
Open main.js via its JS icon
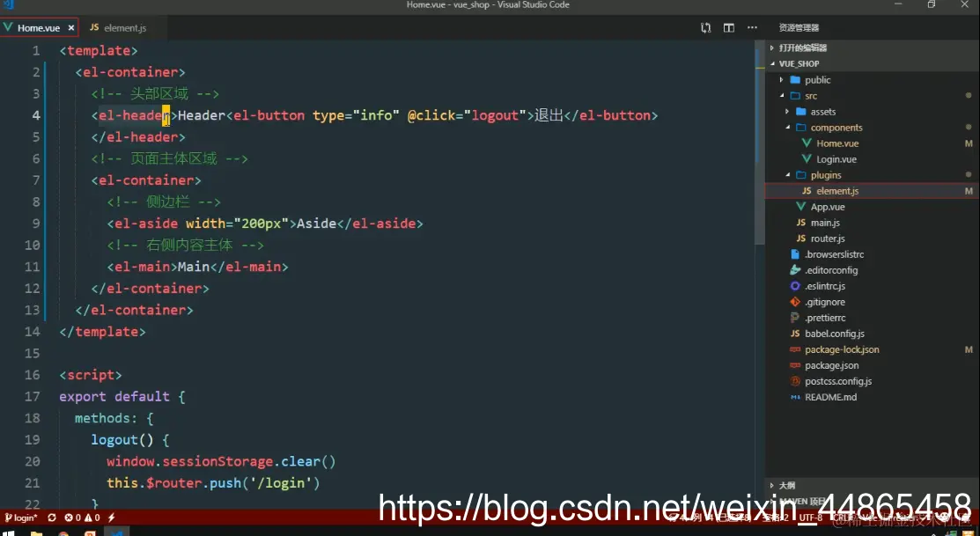tap(800, 223)
